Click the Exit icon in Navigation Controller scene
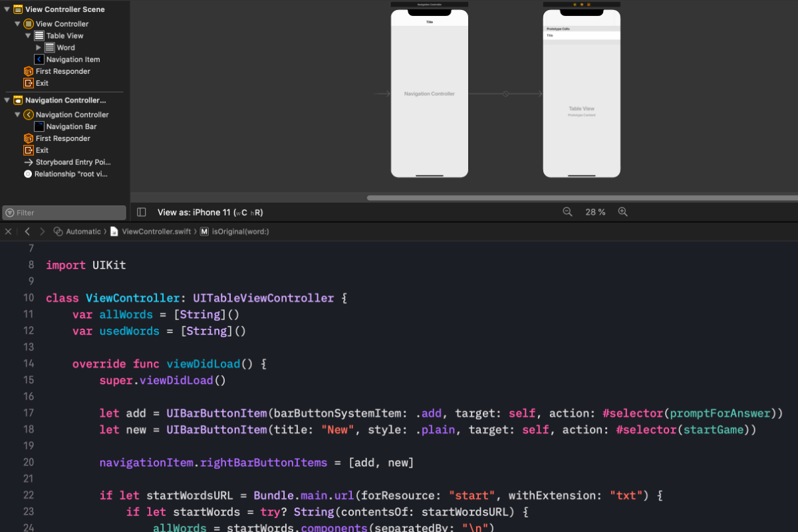The height and width of the screenshot is (532, 798). click(x=28, y=150)
